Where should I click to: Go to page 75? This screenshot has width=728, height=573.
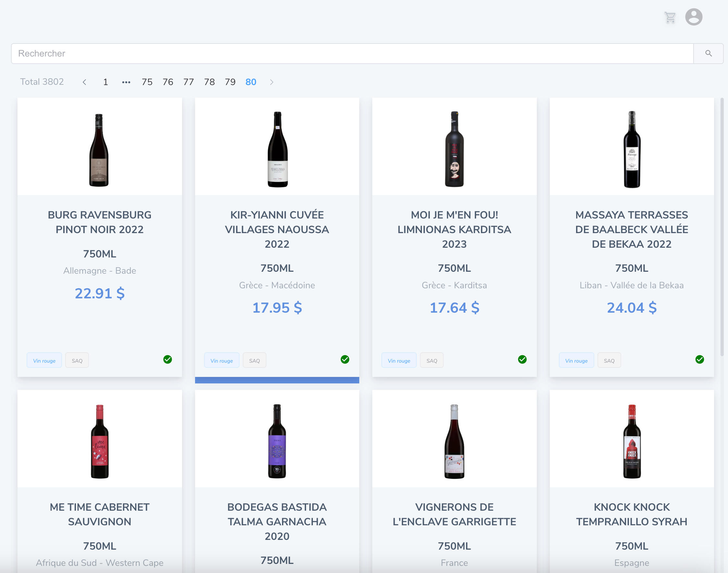[x=147, y=82]
